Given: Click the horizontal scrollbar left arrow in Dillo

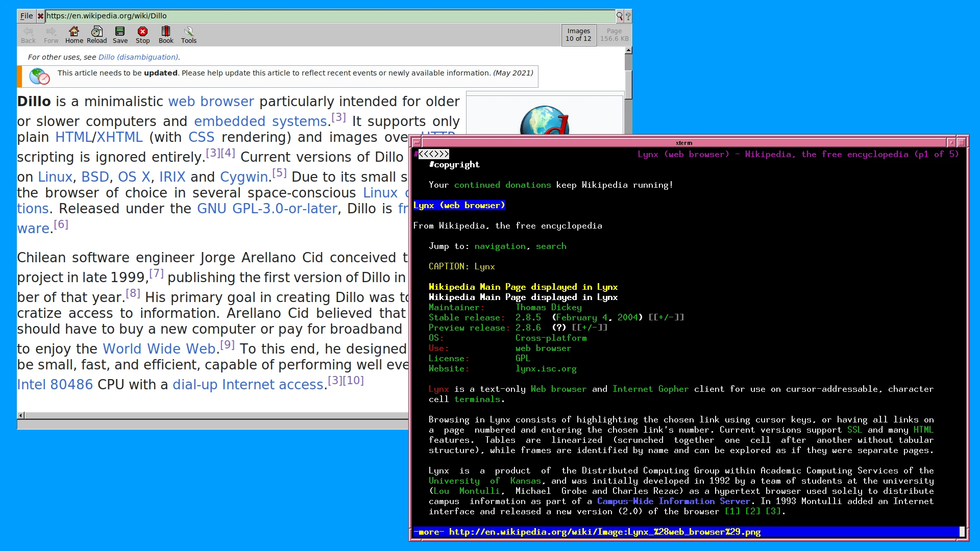Looking at the screenshot, I should click(x=21, y=415).
